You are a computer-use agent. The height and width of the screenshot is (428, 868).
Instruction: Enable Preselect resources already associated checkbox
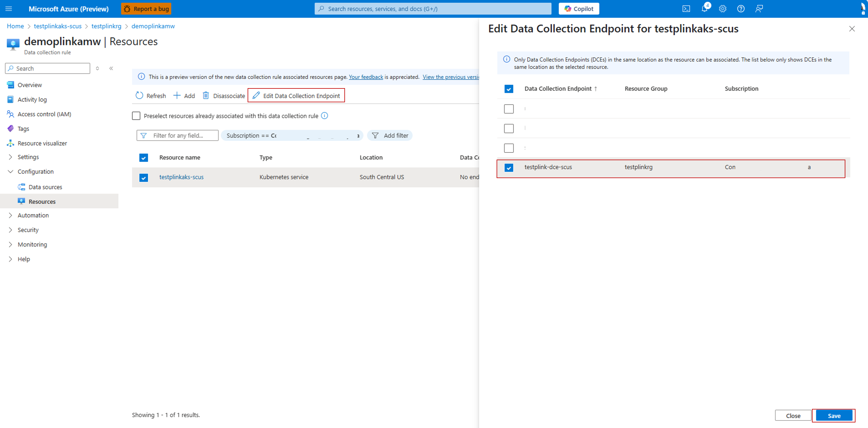[x=136, y=116]
